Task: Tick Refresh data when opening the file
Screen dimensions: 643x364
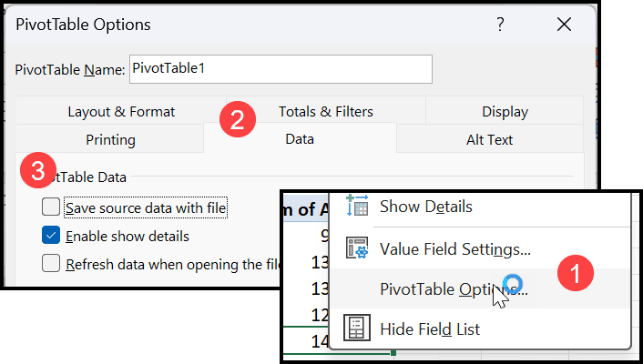Action: tap(51, 264)
